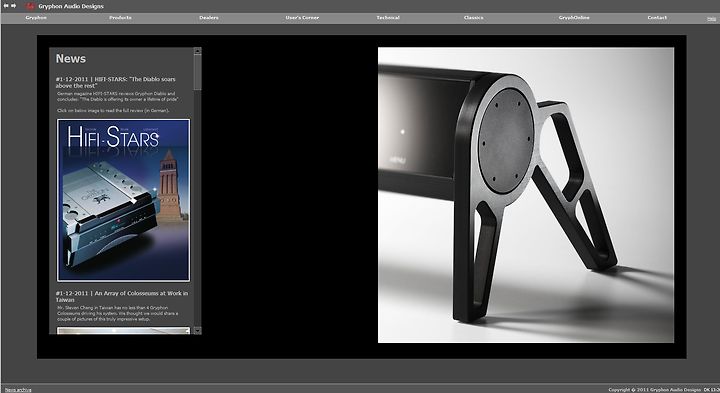Open the HIFI-STARS magazine cover image
Viewport: 720px width, 393px height.
[123, 200]
